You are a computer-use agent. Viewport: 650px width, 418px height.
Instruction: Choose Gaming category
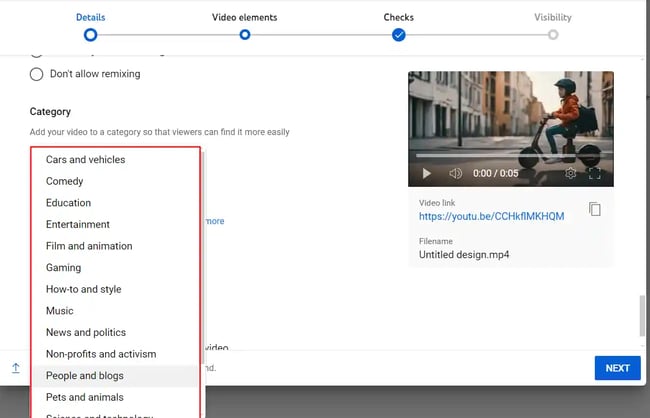(115, 267)
